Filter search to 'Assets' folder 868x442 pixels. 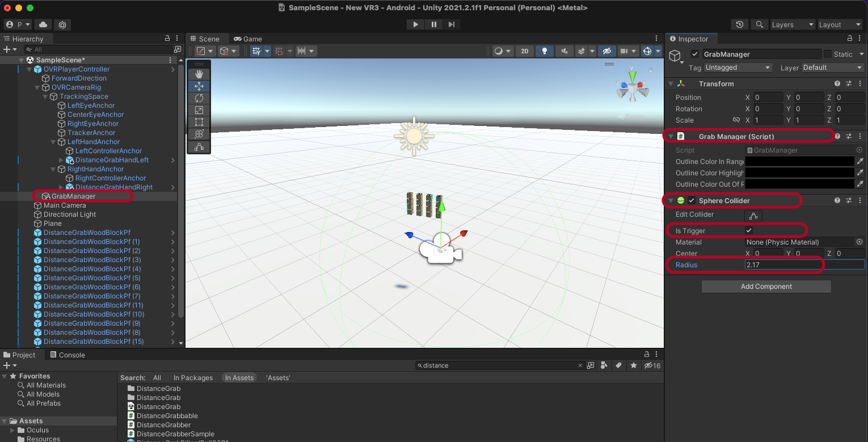278,378
